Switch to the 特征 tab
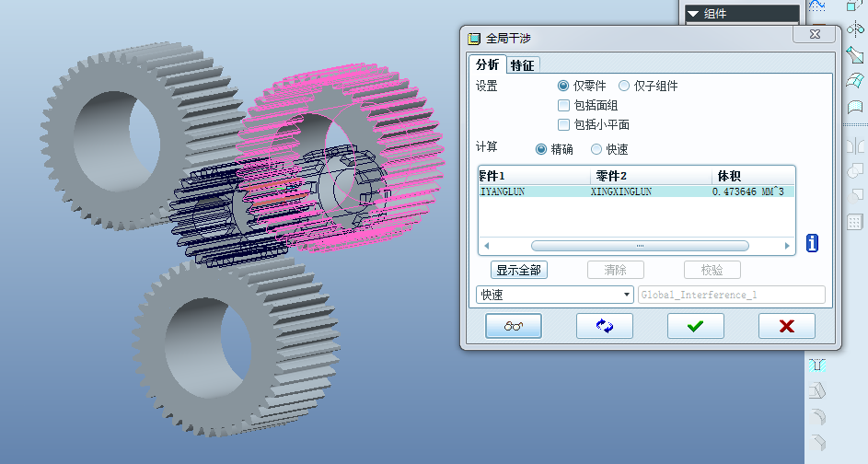This screenshot has width=868, height=464. (522, 64)
